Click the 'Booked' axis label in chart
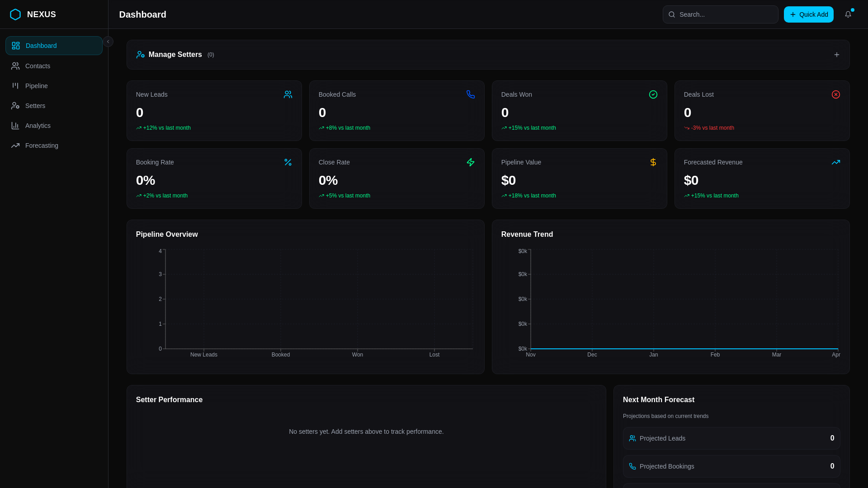The width and height of the screenshot is (868, 488). point(281,355)
